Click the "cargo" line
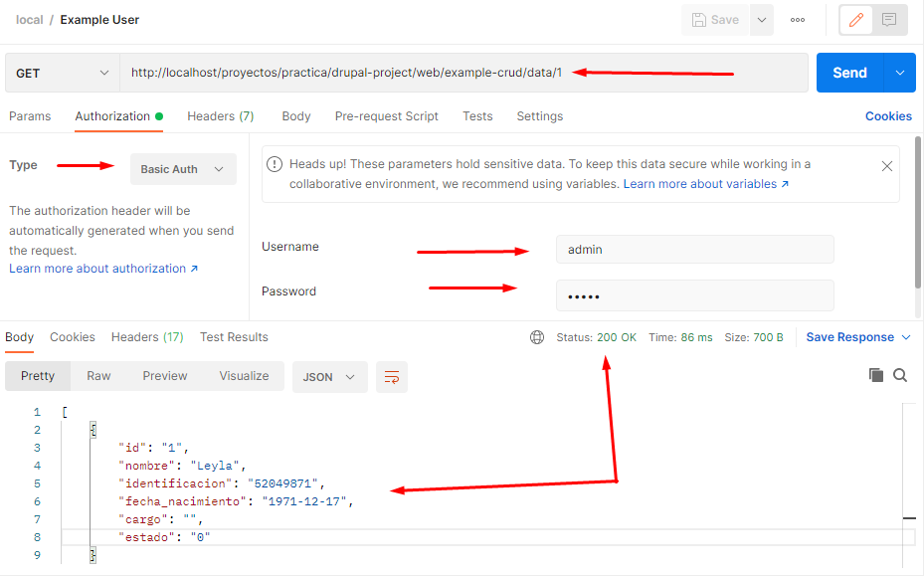 click(x=160, y=519)
